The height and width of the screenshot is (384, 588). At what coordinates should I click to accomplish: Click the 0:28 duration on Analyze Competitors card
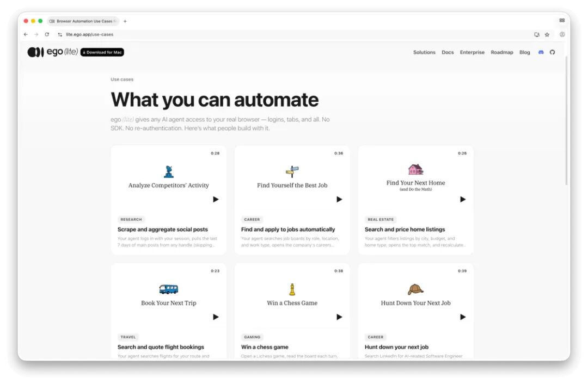point(215,153)
